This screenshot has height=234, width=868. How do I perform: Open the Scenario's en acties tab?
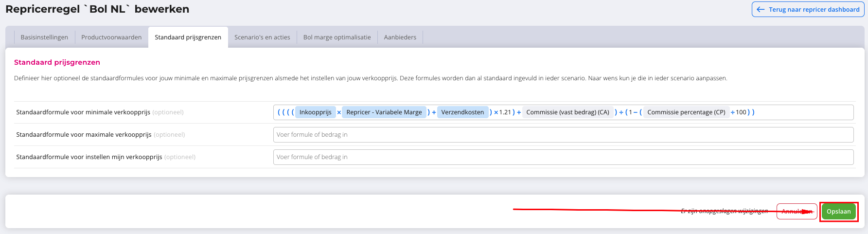tap(262, 37)
